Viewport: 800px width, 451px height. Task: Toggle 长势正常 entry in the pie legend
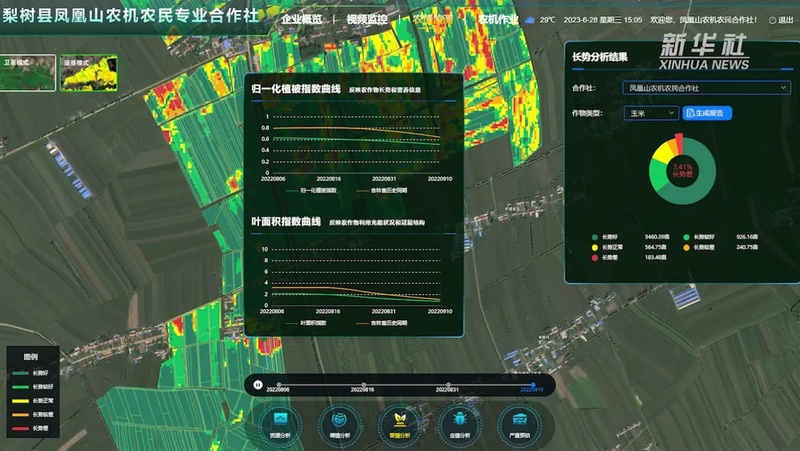click(x=607, y=247)
